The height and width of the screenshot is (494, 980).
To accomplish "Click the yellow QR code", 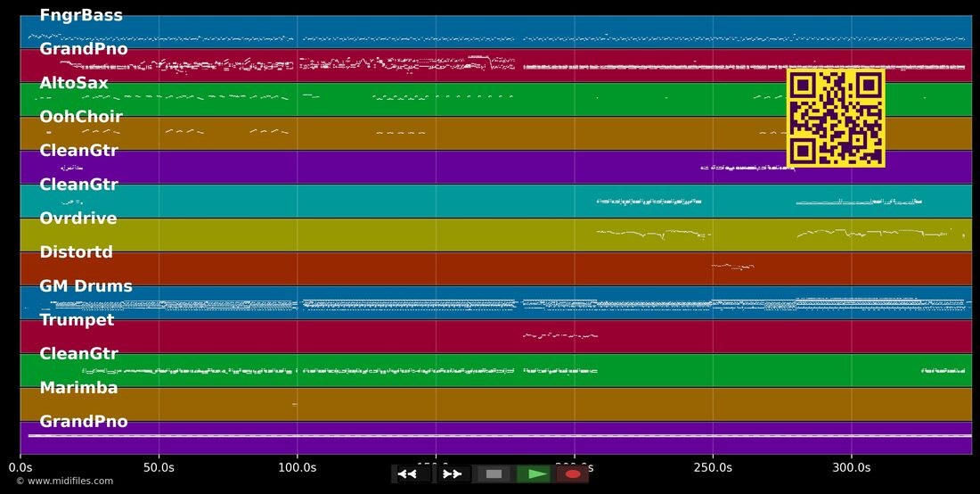I will [836, 119].
